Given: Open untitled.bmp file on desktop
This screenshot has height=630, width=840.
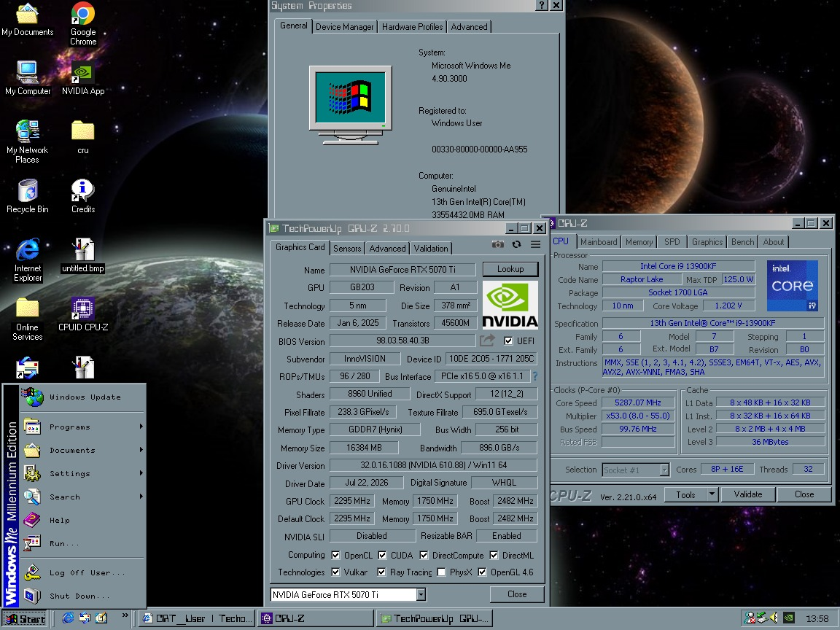Looking at the screenshot, I should coord(83,255).
